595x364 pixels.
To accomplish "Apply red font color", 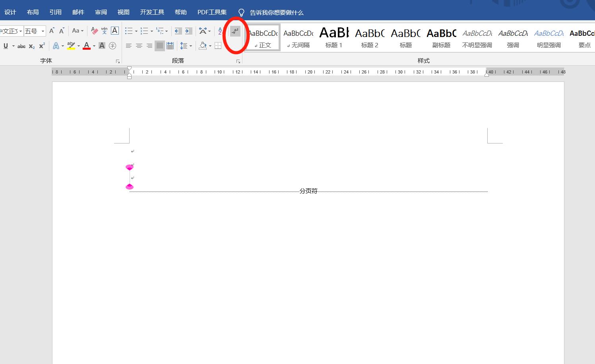I will (x=87, y=46).
